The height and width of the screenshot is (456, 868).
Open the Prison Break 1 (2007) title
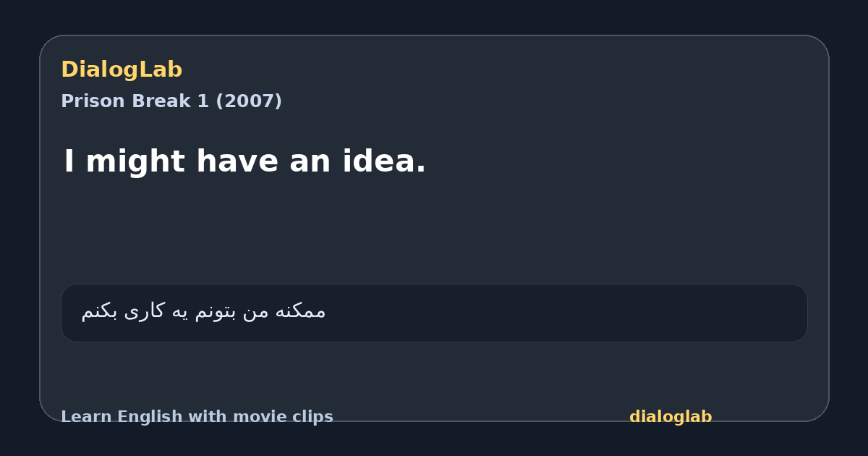click(x=171, y=101)
